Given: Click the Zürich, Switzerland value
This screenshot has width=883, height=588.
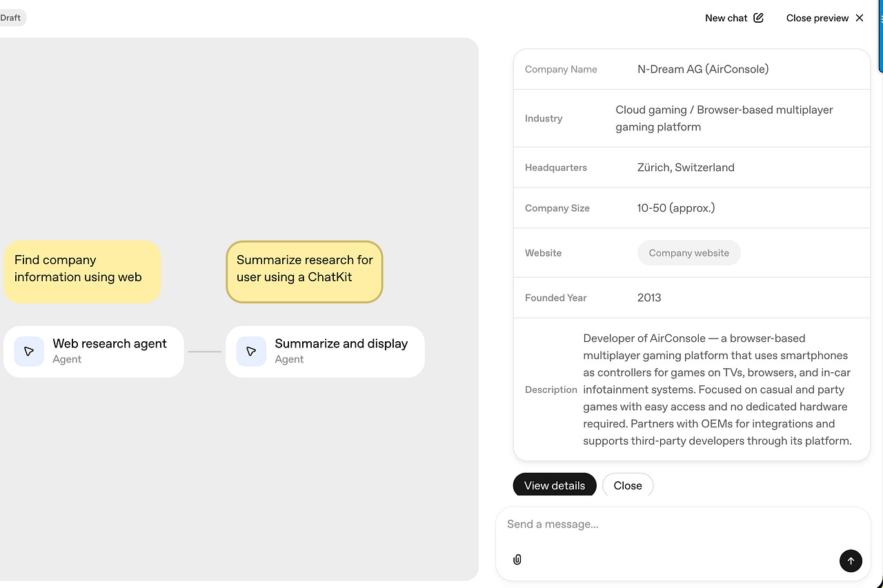Looking at the screenshot, I should [686, 168].
